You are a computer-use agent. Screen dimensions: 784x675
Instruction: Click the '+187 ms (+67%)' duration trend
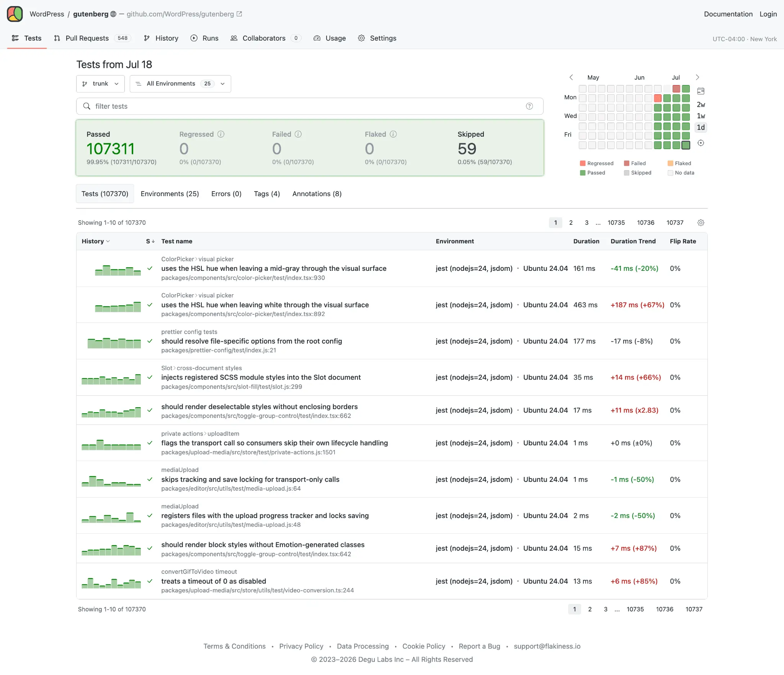637,305
